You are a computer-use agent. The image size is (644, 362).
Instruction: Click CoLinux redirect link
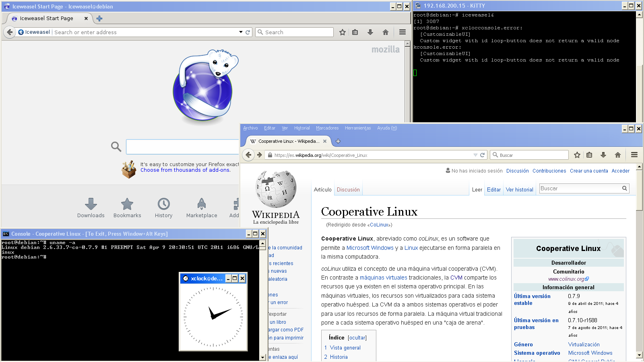(x=380, y=225)
